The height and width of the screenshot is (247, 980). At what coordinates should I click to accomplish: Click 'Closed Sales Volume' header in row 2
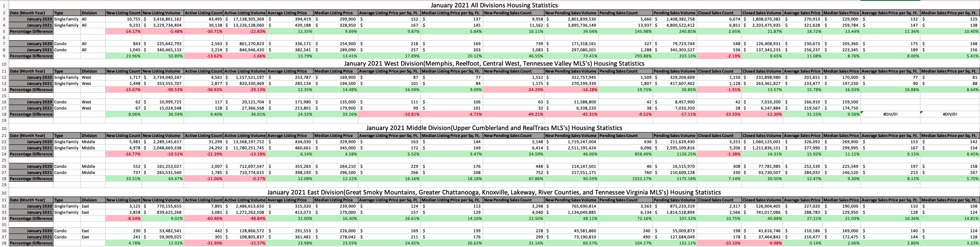click(x=763, y=13)
